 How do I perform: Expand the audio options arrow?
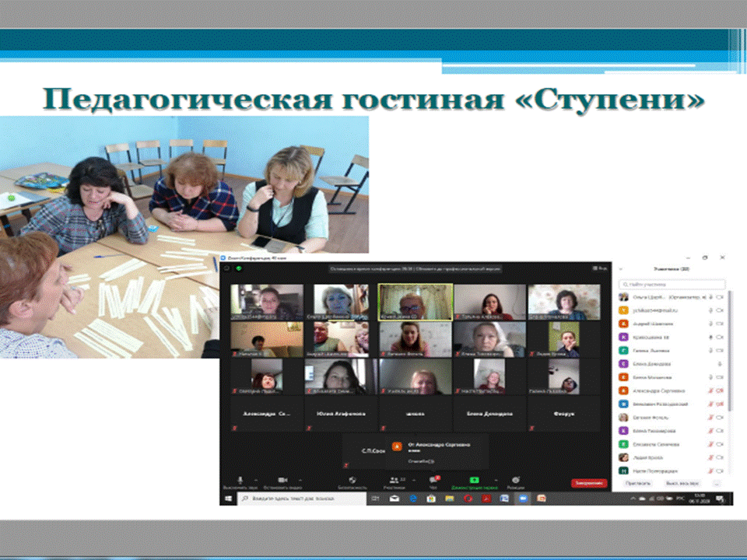point(256,480)
